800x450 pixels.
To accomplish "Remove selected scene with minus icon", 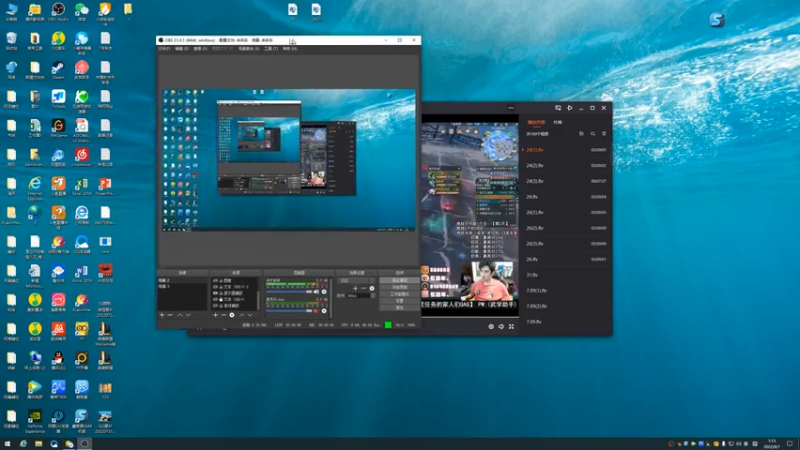I will click(x=170, y=315).
